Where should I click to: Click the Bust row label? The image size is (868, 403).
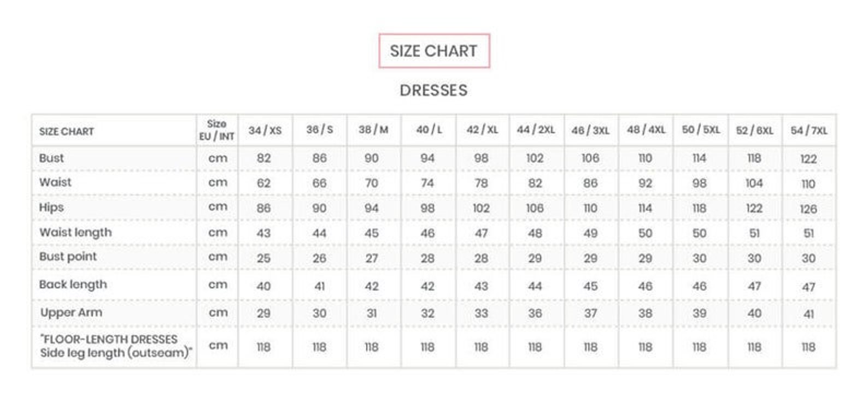click(51, 158)
